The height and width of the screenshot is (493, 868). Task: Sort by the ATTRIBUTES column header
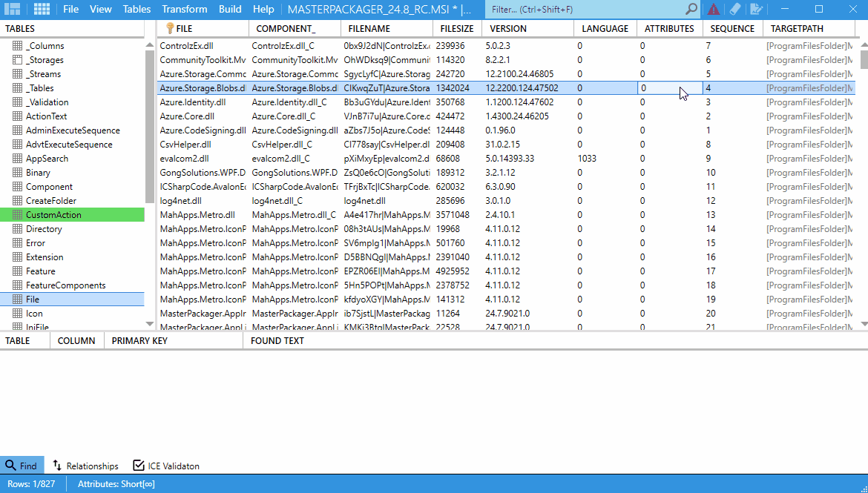(x=669, y=29)
